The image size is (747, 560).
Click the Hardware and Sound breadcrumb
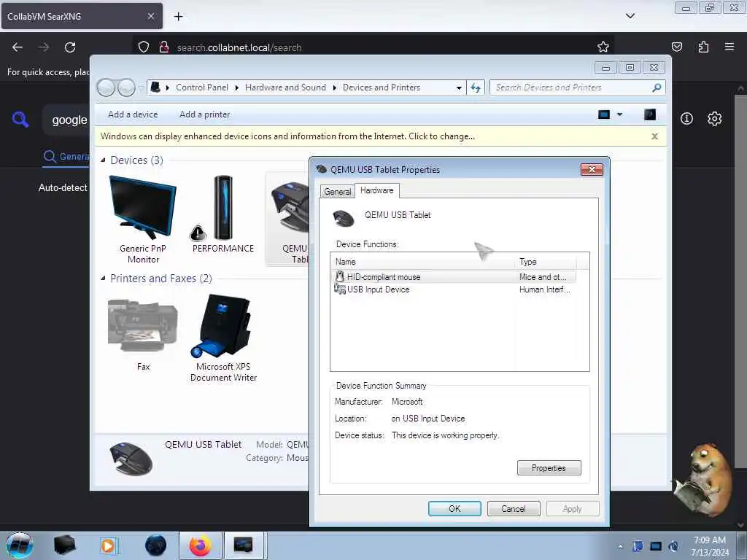(285, 87)
